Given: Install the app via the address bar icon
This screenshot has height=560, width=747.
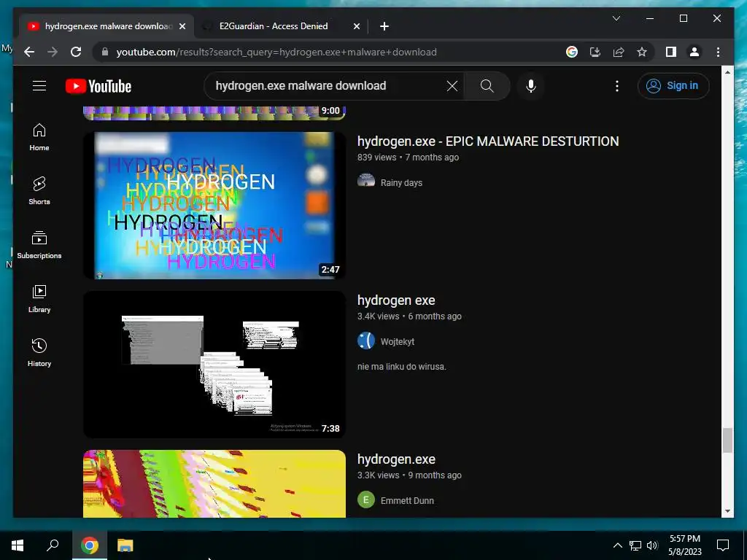Looking at the screenshot, I should [x=595, y=52].
